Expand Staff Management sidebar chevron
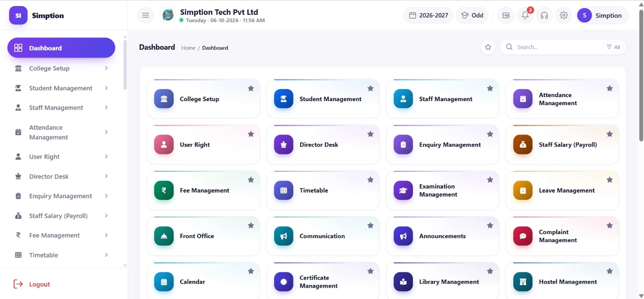The width and height of the screenshot is (644, 299). [x=106, y=108]
